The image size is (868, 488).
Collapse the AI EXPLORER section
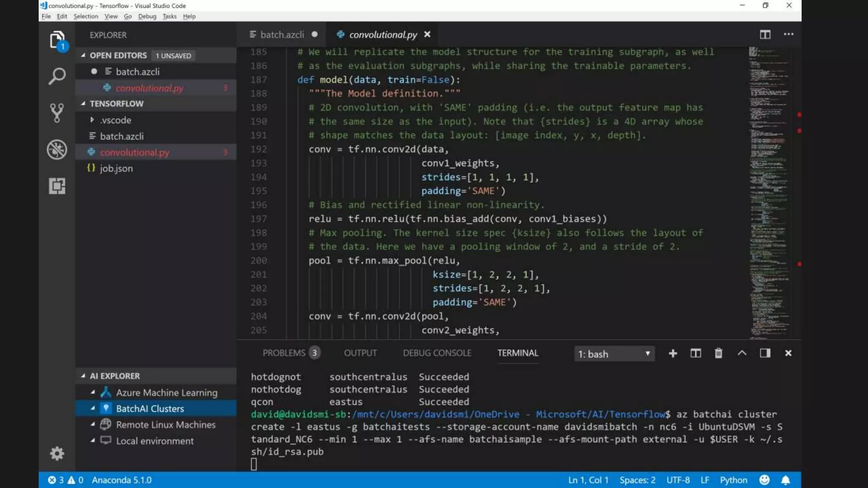click(x=83, y=376)
